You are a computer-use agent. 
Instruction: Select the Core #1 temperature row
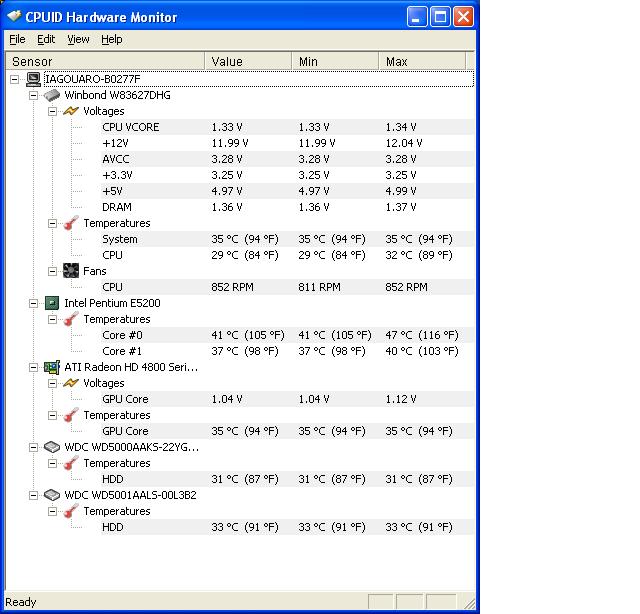click(x=287, y=351)
